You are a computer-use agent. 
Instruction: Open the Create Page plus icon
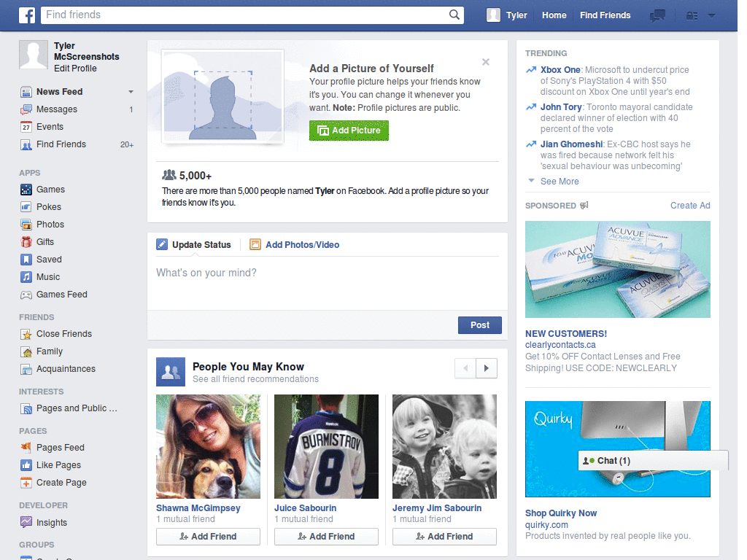pyautogui.click(x=26, y=483)
